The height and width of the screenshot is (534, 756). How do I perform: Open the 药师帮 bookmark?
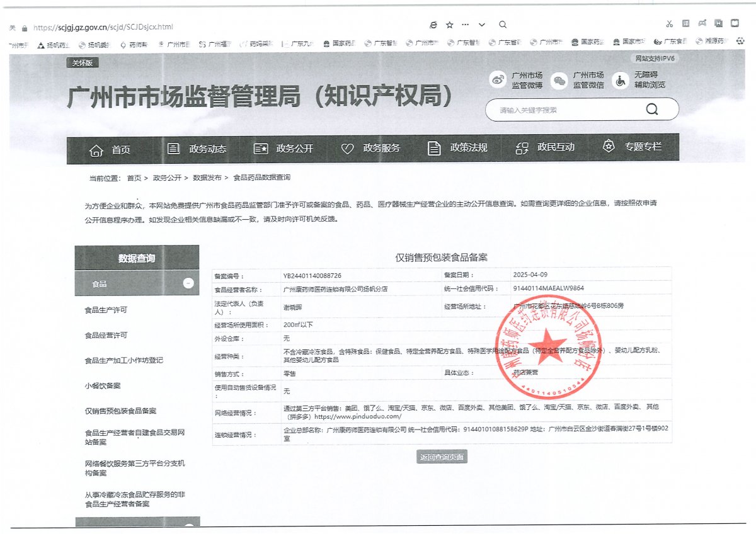[134, 44]
